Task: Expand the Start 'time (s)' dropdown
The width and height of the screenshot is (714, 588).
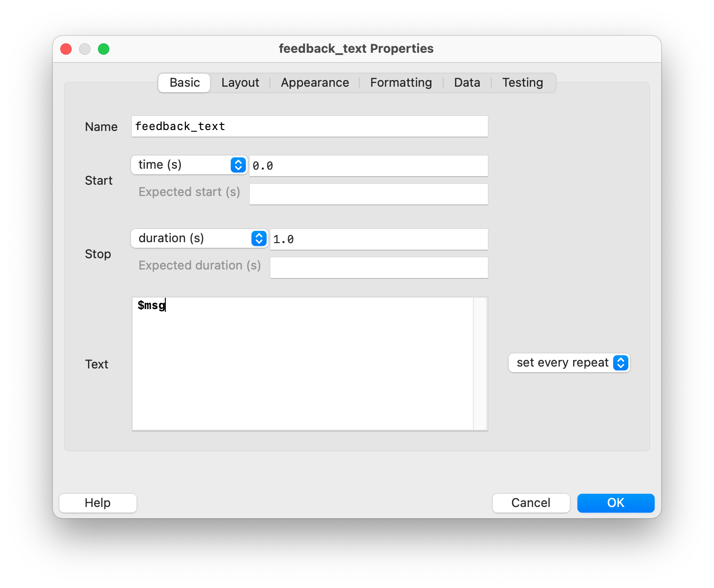Action: point(189,165)
